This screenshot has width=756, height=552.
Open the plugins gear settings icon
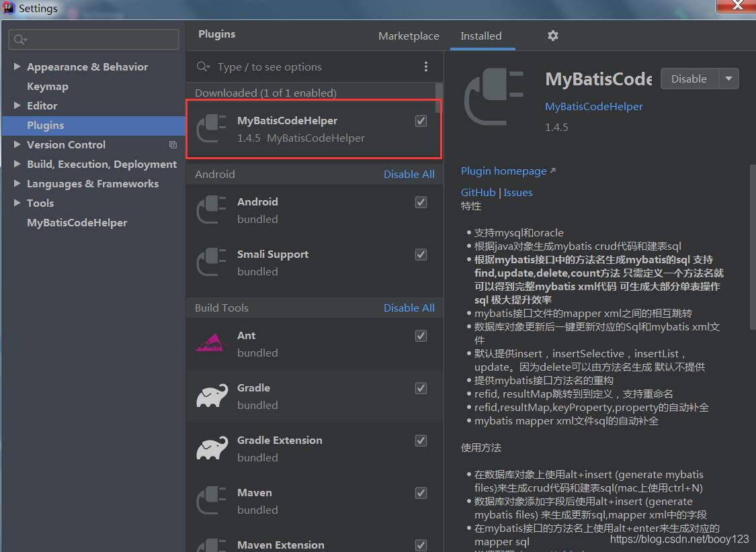click(x=553, y=36)
